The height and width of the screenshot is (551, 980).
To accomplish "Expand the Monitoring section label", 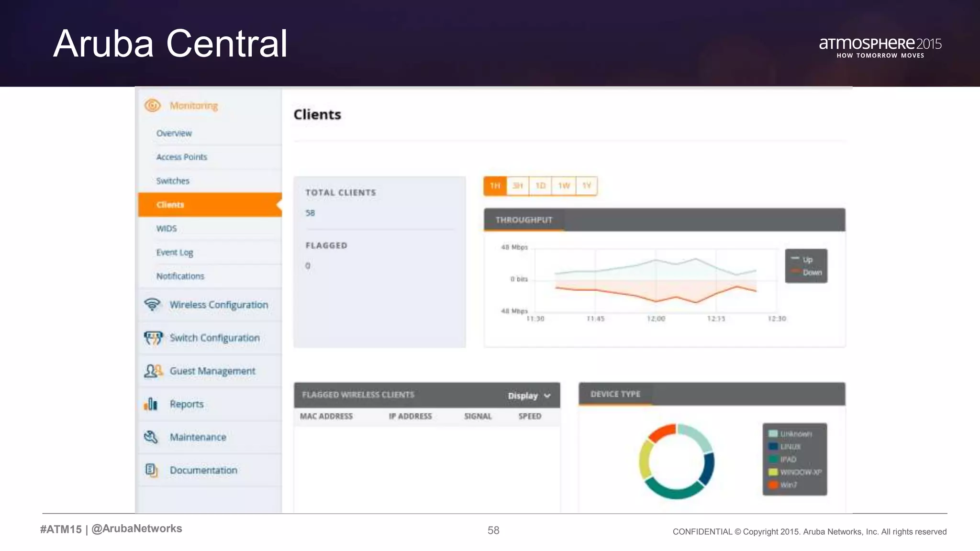I will [194, 106].
